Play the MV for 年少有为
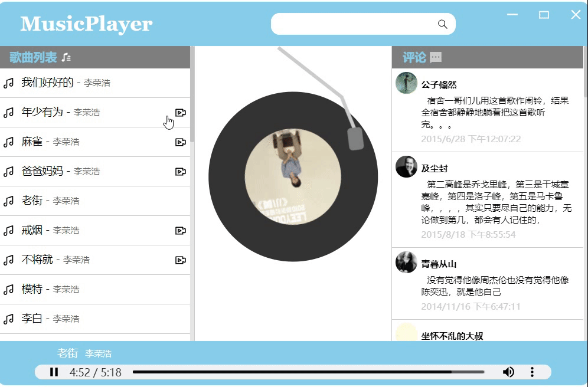The height and width of the screenshot is (387, 588). (x=180, y=112)
